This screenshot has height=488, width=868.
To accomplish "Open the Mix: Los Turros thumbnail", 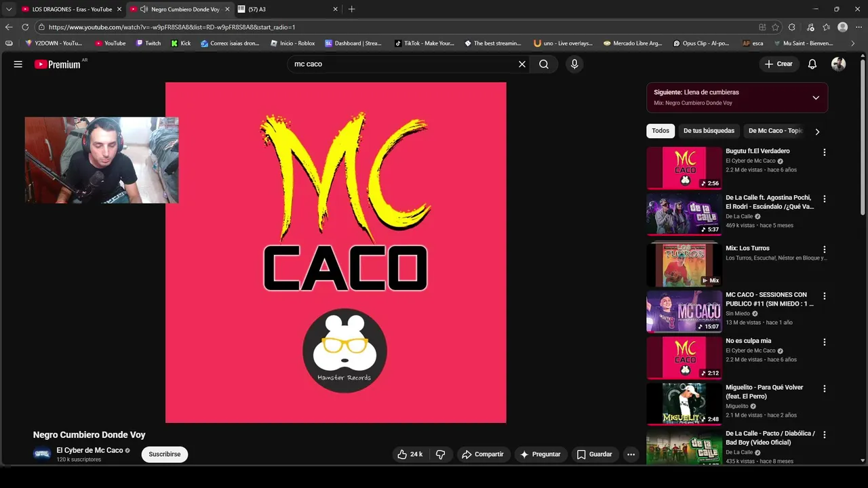I will [x=684, y=264].
